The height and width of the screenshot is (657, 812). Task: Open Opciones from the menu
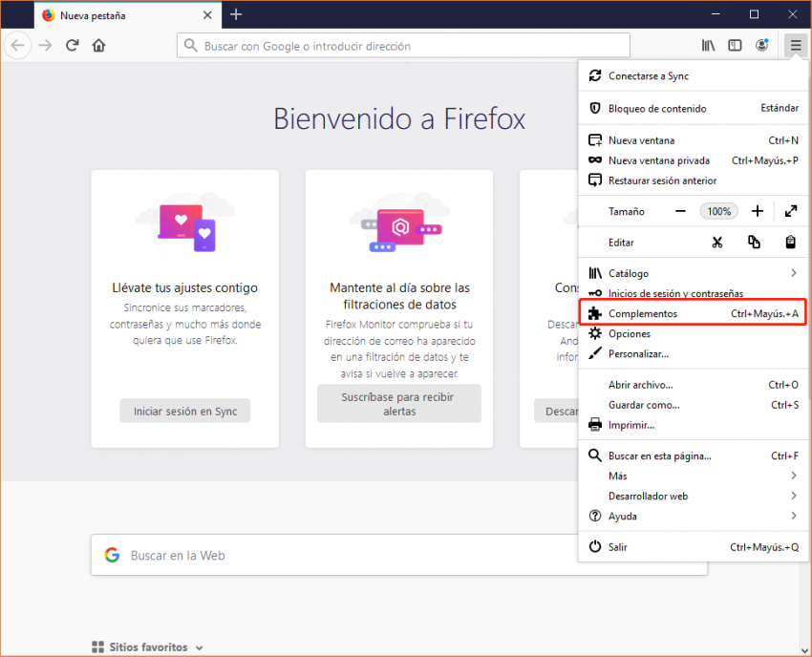click(x=630, y=333)
